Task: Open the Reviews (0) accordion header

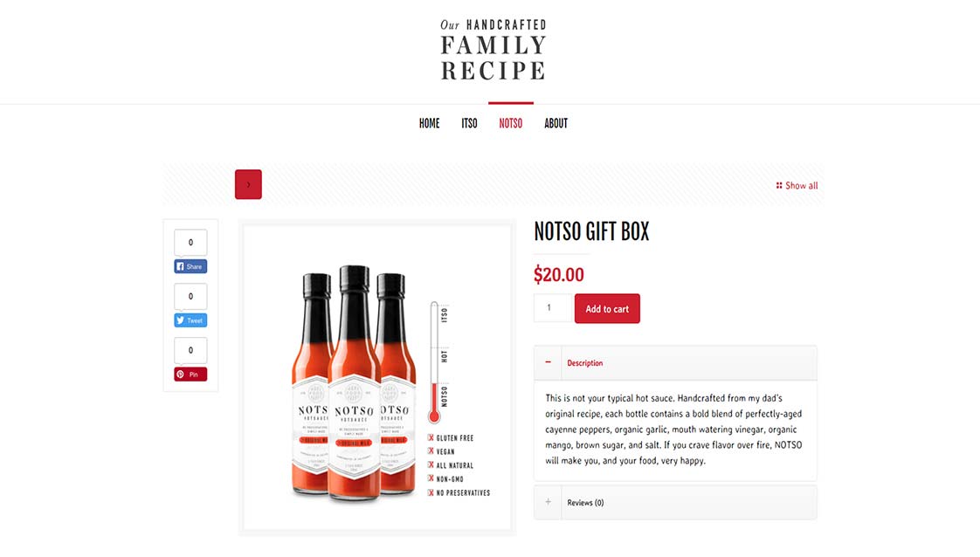Action: pos(675,502)
